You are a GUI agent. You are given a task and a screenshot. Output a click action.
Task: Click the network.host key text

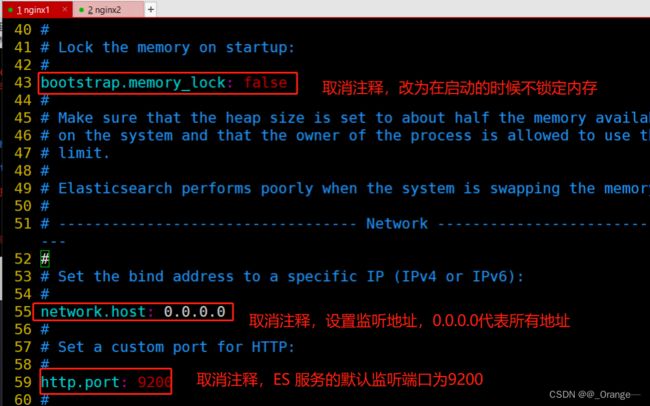pos(93,312)
